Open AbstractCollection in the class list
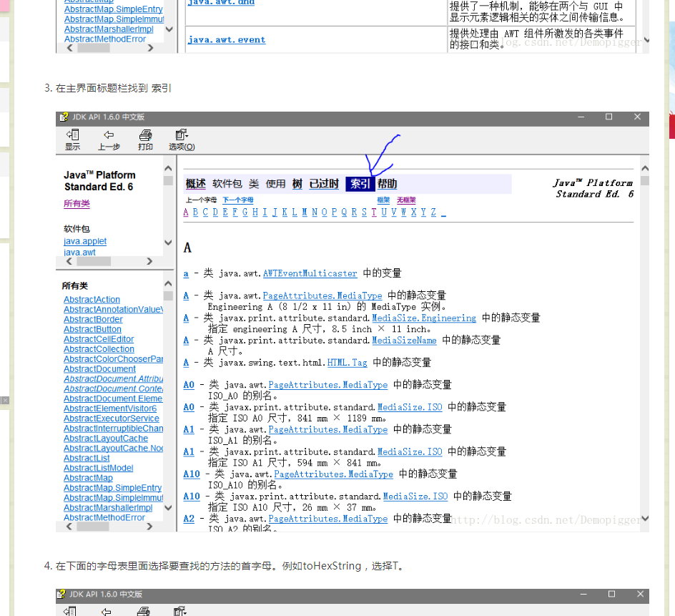Image resolution: width=675 pixels, height=616 pixels. 99,349
